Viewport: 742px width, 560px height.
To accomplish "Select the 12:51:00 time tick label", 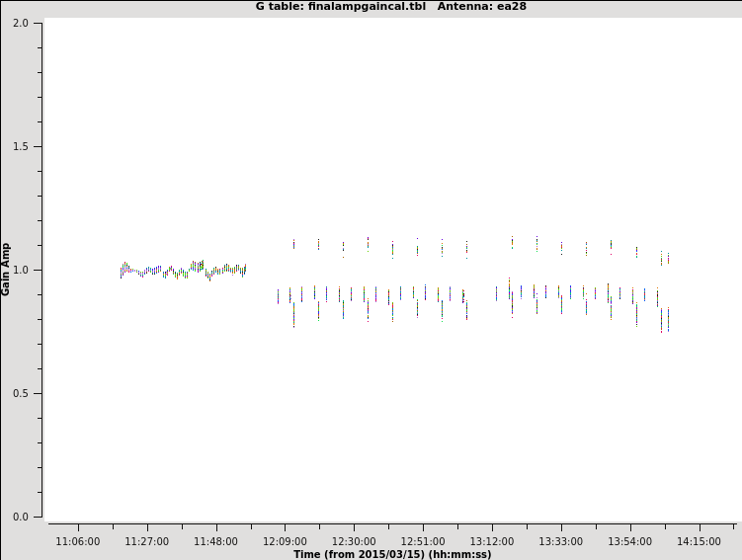I will coord(423,541).
